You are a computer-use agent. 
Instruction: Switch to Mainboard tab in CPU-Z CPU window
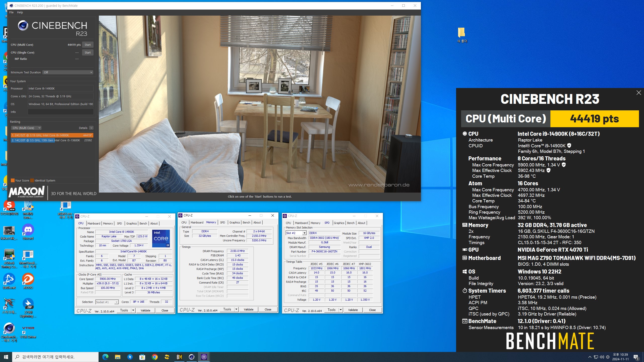(94, 223)
